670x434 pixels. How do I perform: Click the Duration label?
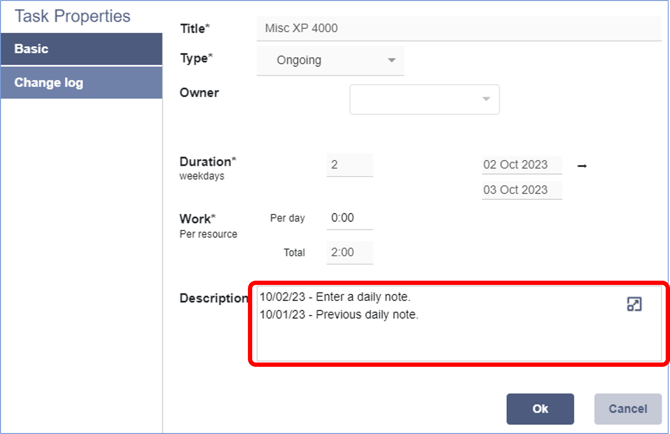point(207,161)
